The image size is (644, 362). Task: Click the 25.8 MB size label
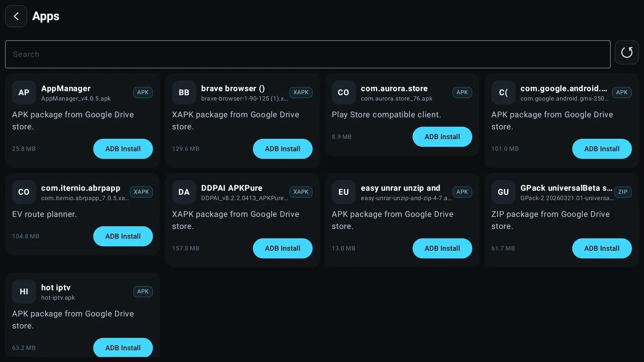[24, 149]
